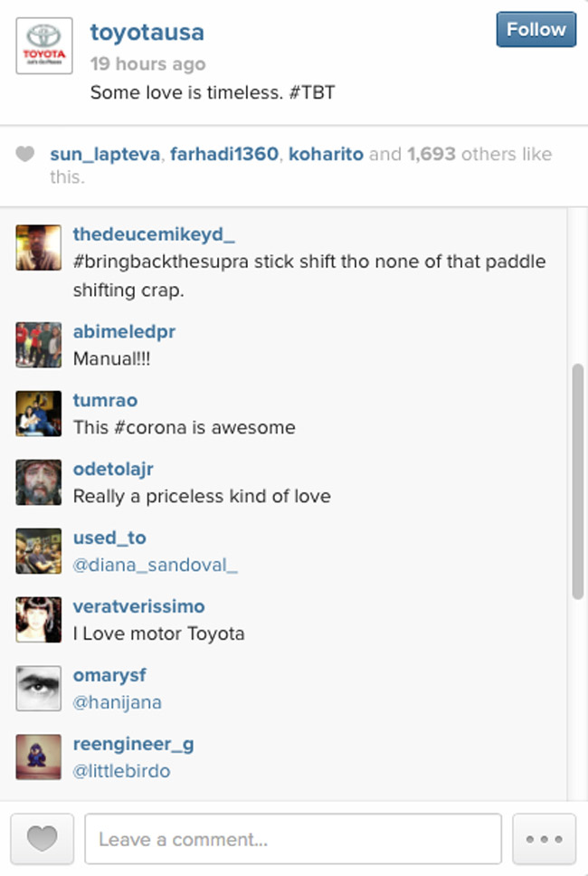
Task: Click odetolajr's bearded avatar
Action: point(39,482)
